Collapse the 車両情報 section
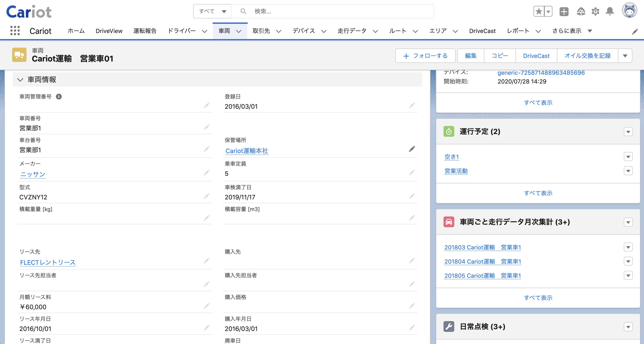Image resolution: width=644 pixels, height=344 pixels. click(x=20, y=80)
